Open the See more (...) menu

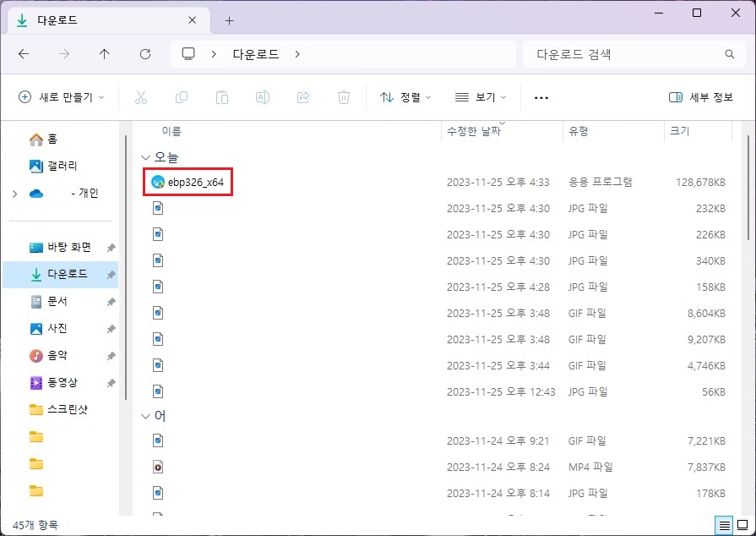pos(541,96)
